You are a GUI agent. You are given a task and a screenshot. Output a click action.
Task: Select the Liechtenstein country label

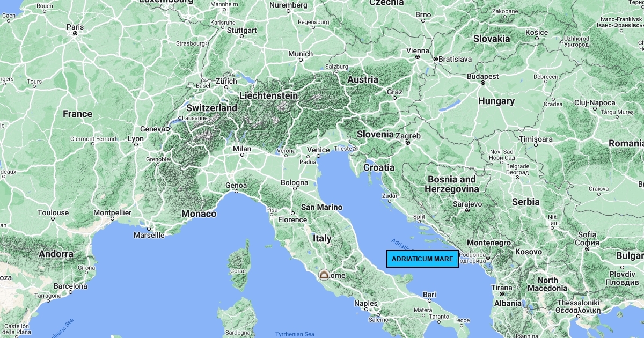[268, 95]
